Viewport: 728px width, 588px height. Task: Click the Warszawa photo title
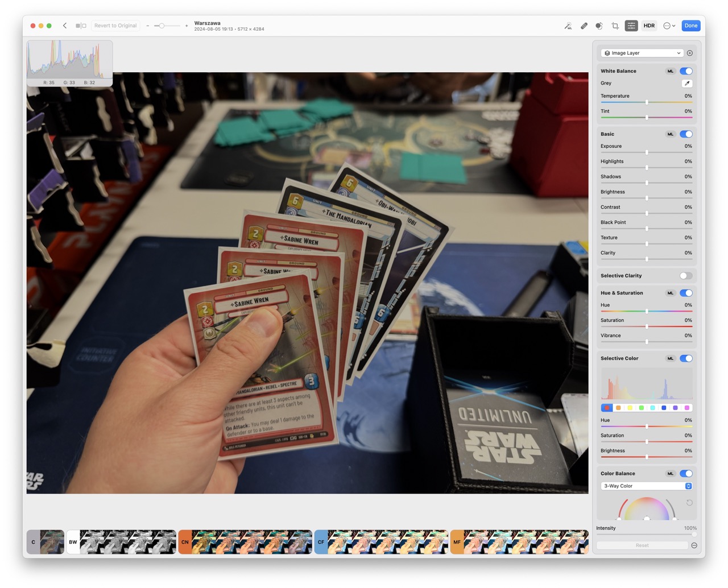pyautogui.click(x=207, y=23)
